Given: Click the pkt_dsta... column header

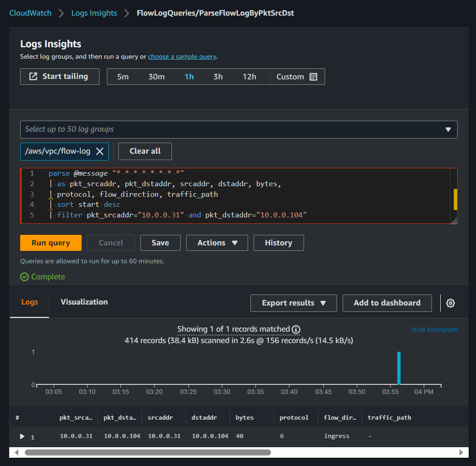Looking at the screenshot, I should (120, 418).
